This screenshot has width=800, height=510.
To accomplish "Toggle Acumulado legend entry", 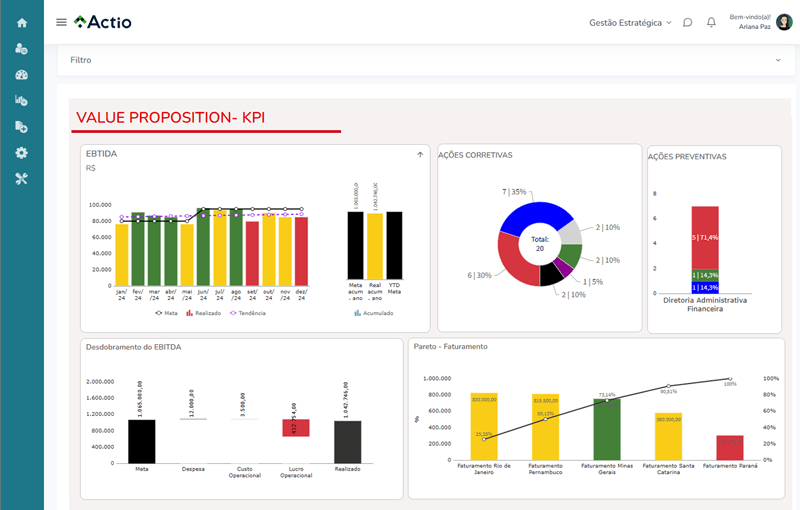I will point(374,313).
